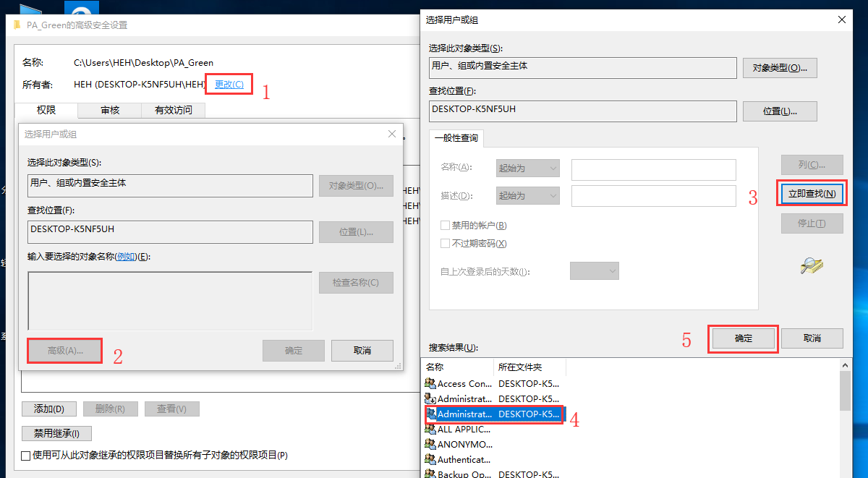Select the 一般性查询 tab
Viewport: 868px width, 478px height.
click(x=456, y=137)
